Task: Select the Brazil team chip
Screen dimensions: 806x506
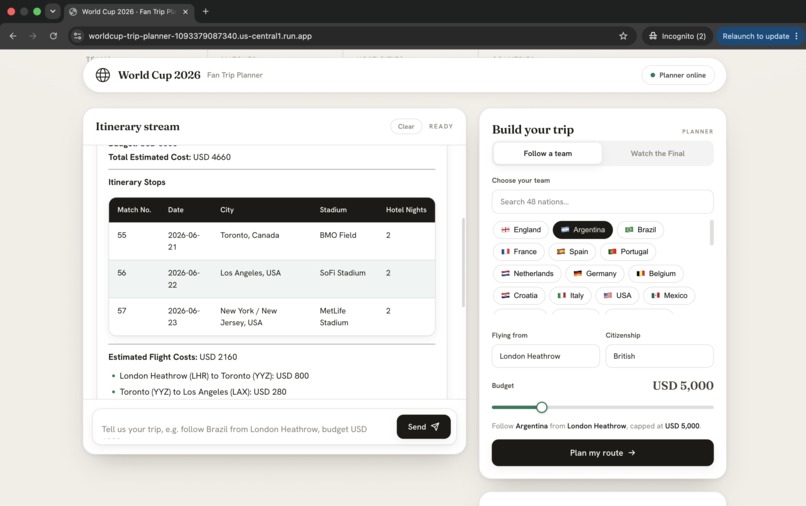Action: coord(640,230)
